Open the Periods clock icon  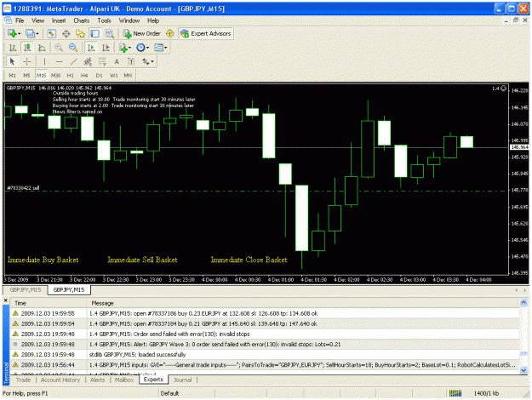(140, 48)
